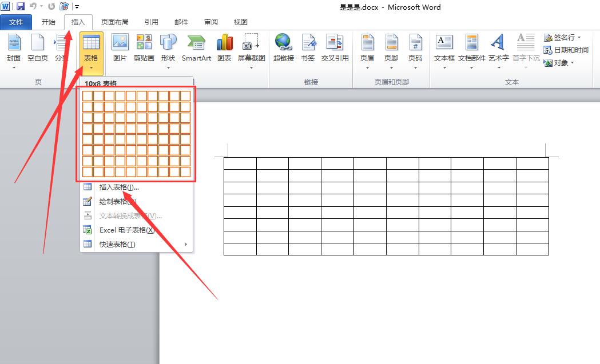Insert a bookmark with 书签
Viewport: 600px width, 364px height.
click(x=308, y=48)
